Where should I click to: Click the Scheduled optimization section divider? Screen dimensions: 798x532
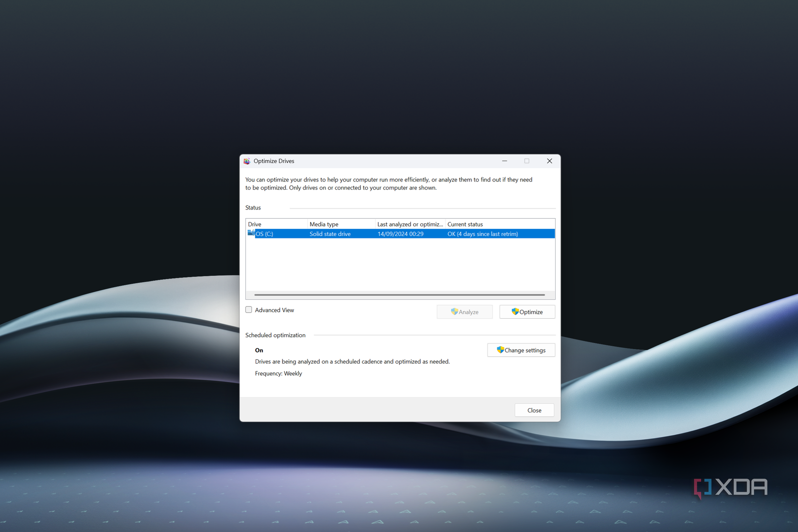click(435, 335)
